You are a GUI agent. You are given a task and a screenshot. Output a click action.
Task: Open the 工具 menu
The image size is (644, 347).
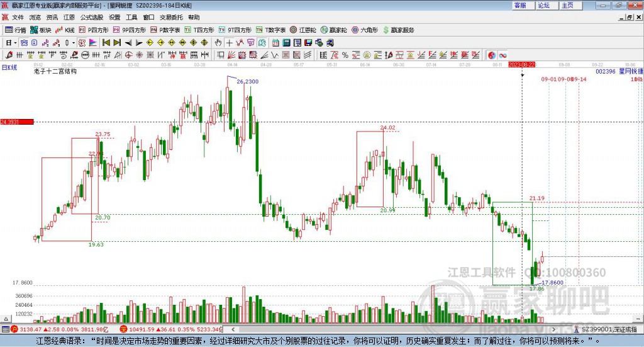tap(131, 17)
